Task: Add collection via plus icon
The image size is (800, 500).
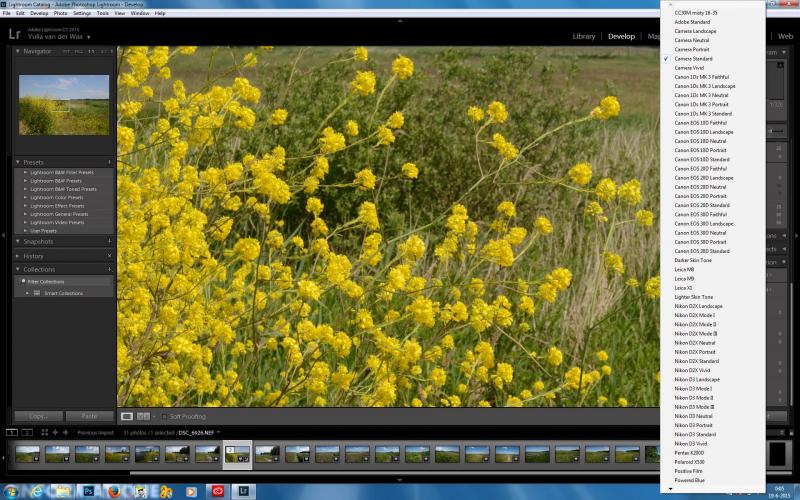Action: [109, 269]
